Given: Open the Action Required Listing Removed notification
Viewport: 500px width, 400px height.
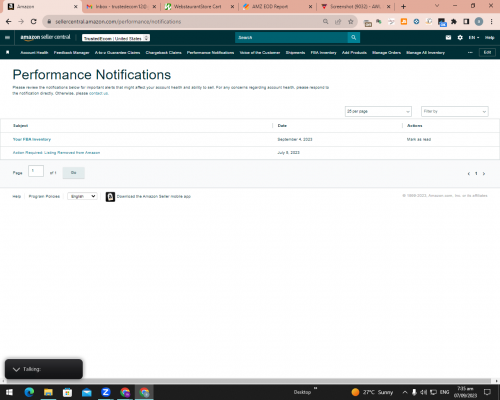Looking at the screenshot, I should 56,153.
